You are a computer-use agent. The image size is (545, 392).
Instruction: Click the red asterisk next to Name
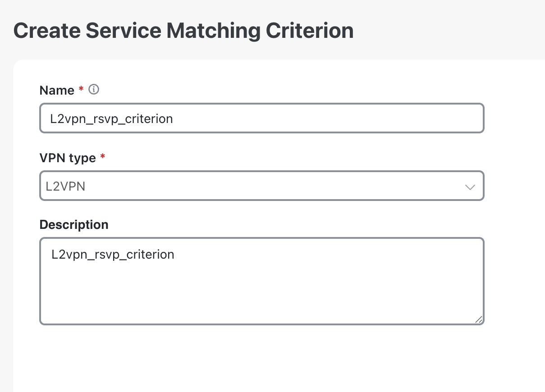(x=80, y=89)
